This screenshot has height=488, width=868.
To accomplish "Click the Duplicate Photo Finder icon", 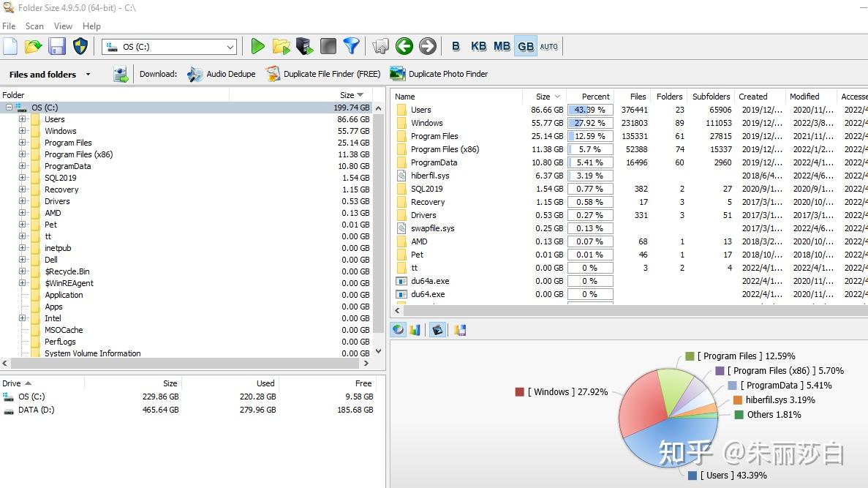I will pos(398,74).
